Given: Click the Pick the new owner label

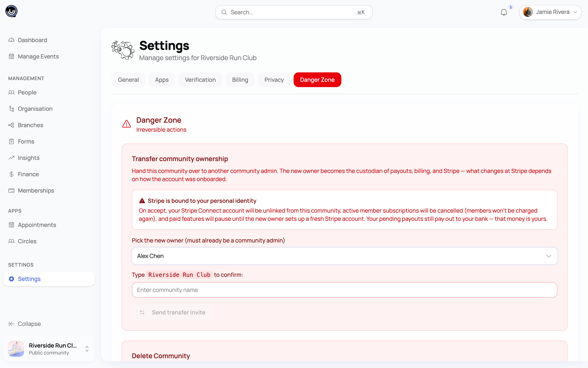Looking at the screenshot, I should tap(208, 240).
